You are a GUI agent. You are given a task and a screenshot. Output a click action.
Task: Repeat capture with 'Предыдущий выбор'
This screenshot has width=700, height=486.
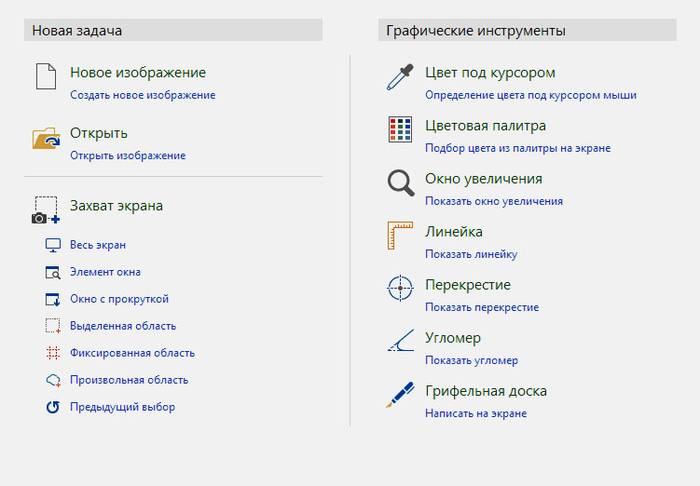[x=122, y=407]
